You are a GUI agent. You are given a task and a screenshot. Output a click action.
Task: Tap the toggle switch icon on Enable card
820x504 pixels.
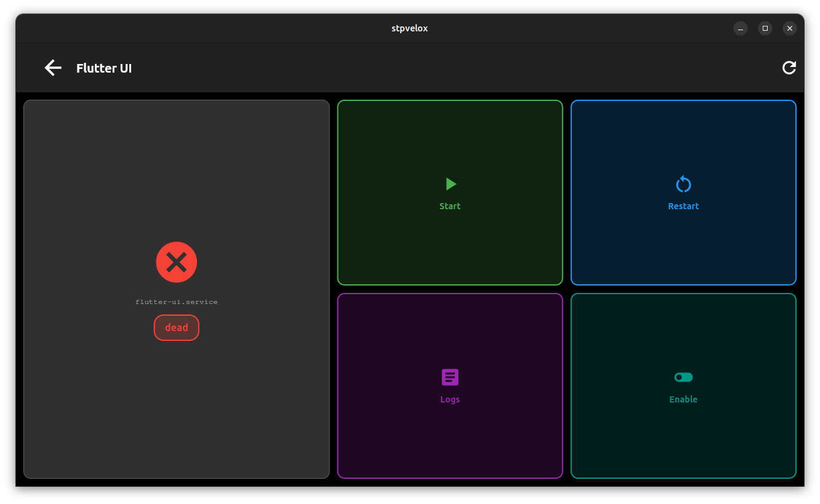click(683, 377)
